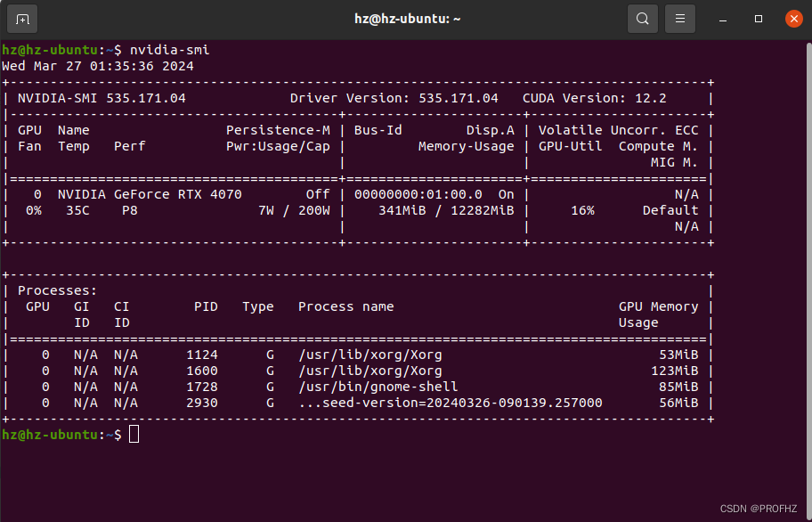
Task: Click the /usr/bin/gnome-shell process name
Action: pyautogui.click(x=378, y=387)
